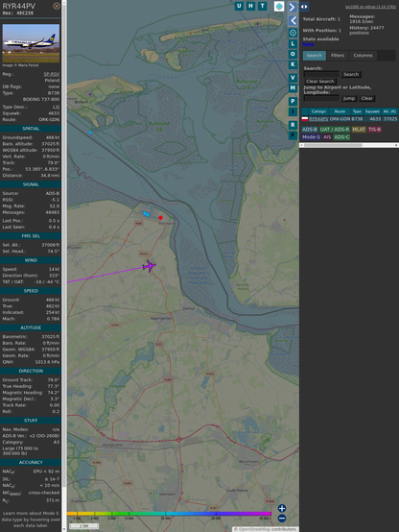Switch to the Filters tab

point(338,56)
